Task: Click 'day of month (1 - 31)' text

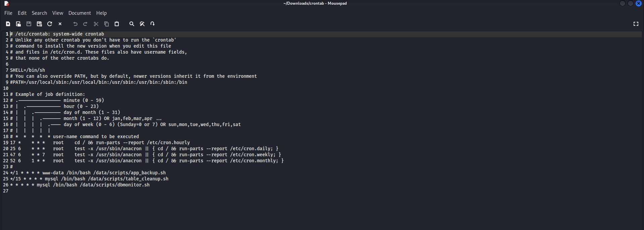Action: (x=92, y=112)
